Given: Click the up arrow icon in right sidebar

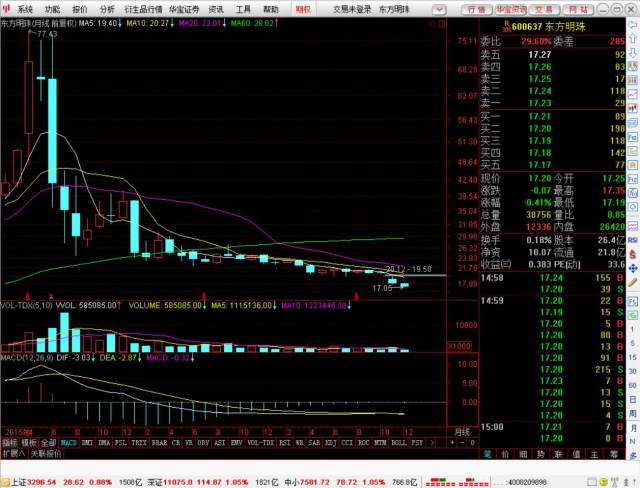Looking at the screenshot, I should coord(633,39).
